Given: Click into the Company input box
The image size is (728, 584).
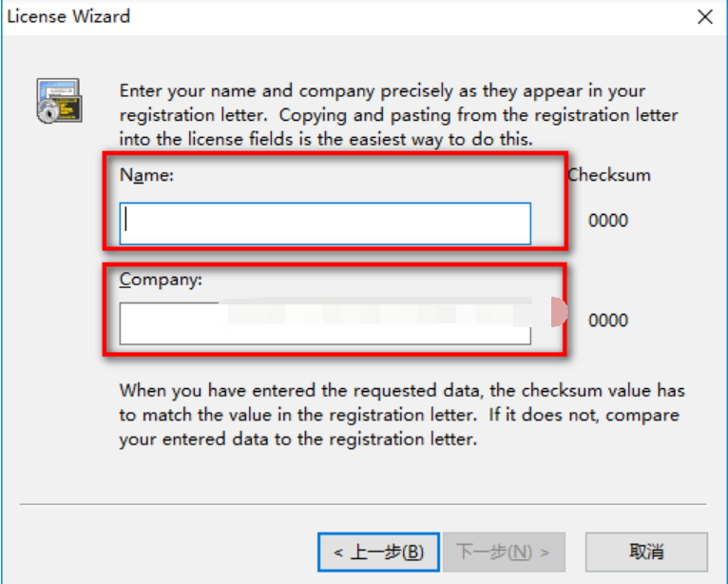Looking at the screenshot, I should pyautogui.click(x=325, y=323).
